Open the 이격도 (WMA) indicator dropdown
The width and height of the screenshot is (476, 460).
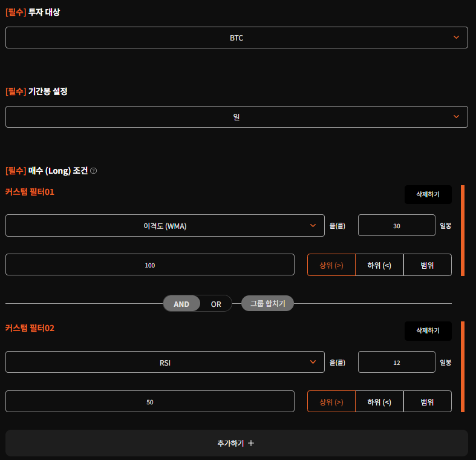click(x=165, y=225)
